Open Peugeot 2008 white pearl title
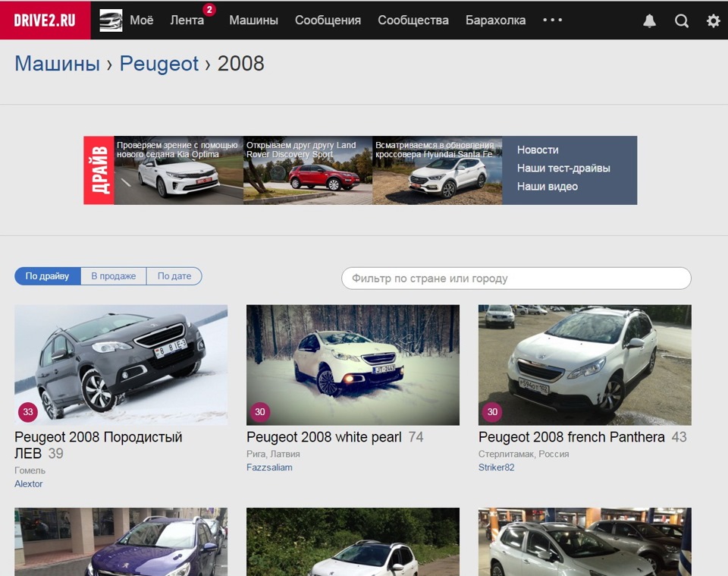Image resolution: width=728 pixels, height=576 pixels. (x=324, y=437)
